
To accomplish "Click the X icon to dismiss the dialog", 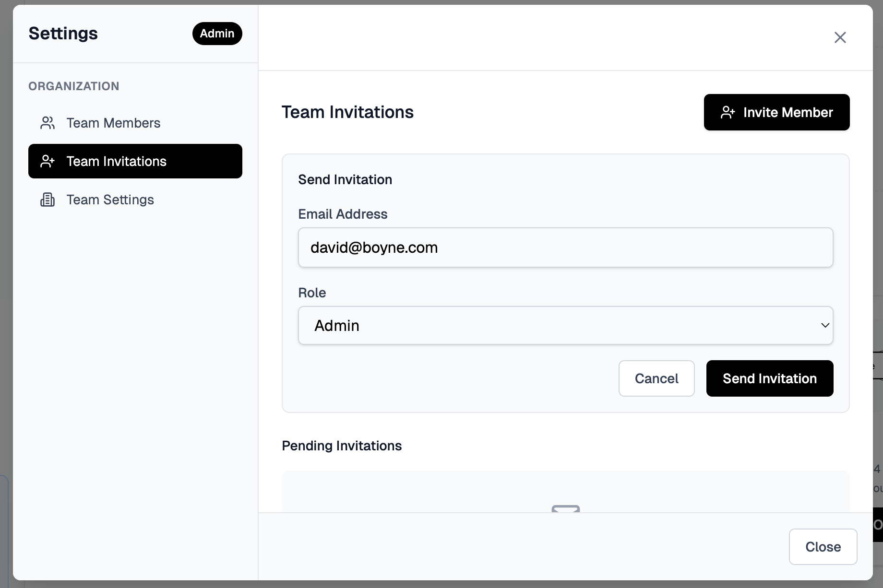I will [x=840, y=37].
